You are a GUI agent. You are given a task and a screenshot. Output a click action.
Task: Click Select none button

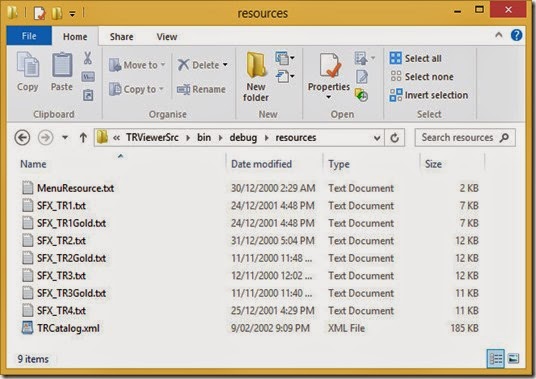coord(422,77)
